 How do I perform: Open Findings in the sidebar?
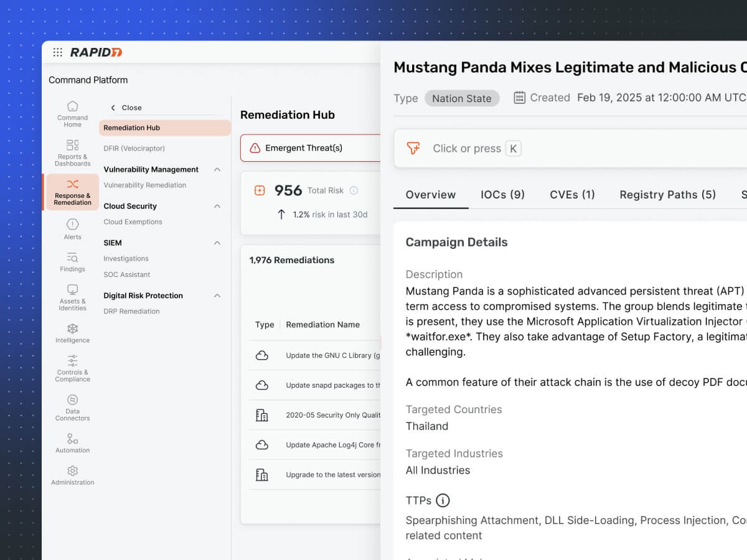73,261
